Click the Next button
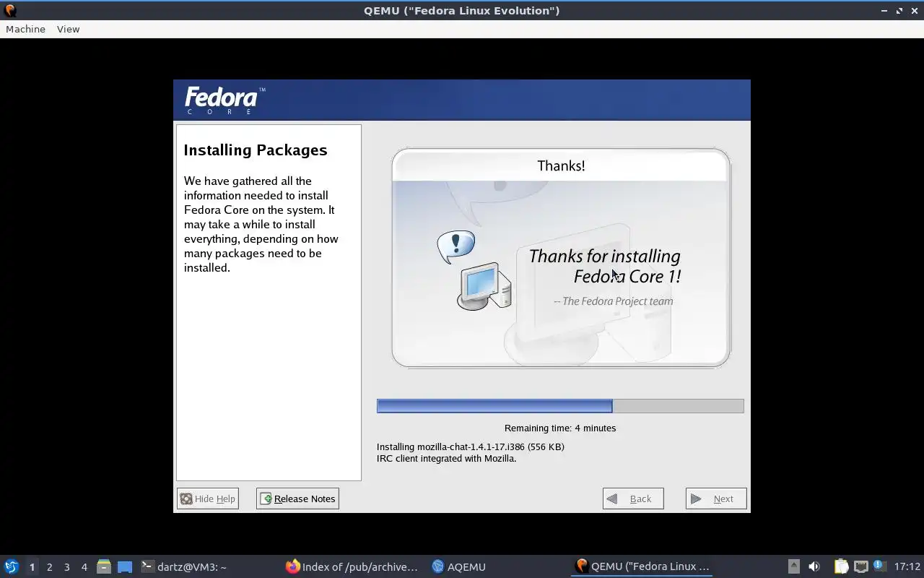The image size is (924, 578). click(x=716, y=499)
